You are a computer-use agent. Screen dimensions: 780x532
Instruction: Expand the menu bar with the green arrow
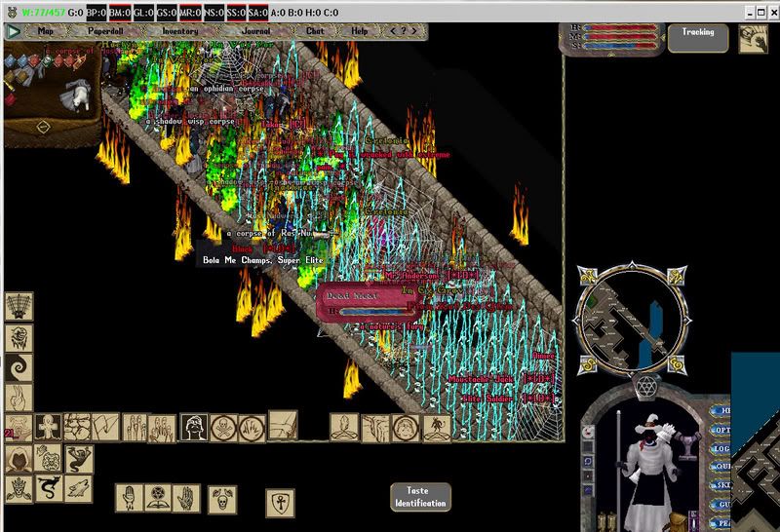(13, 32)
